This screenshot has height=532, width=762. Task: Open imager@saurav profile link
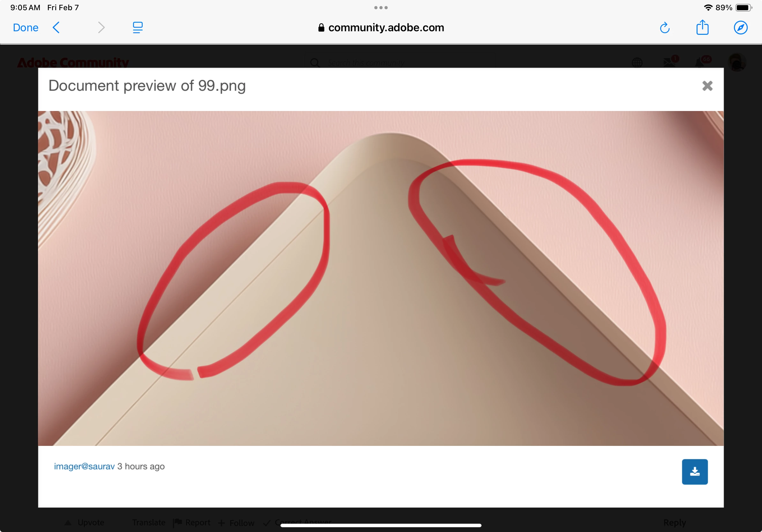pyautogui.click(x=84, y=466)
